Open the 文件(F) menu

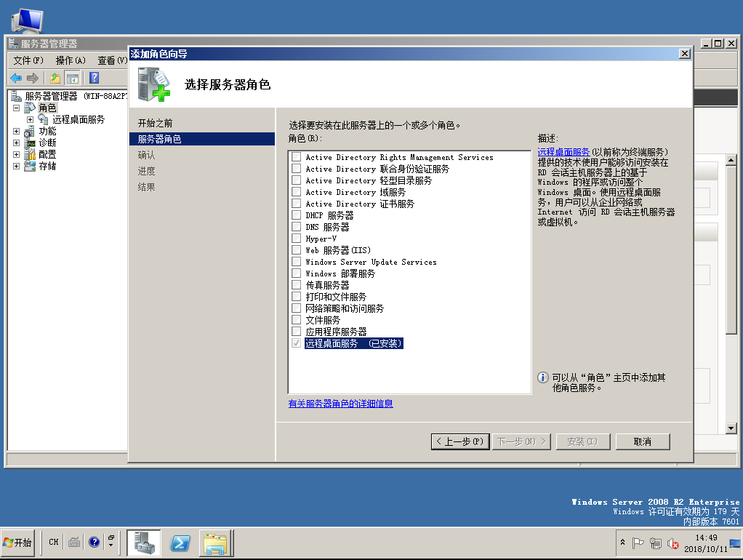click(28, 60)
